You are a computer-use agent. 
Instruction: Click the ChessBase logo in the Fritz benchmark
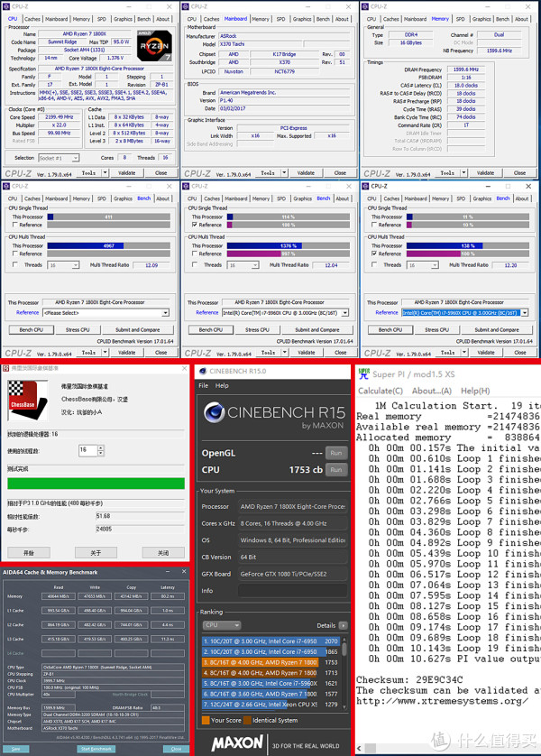[27, 401]
